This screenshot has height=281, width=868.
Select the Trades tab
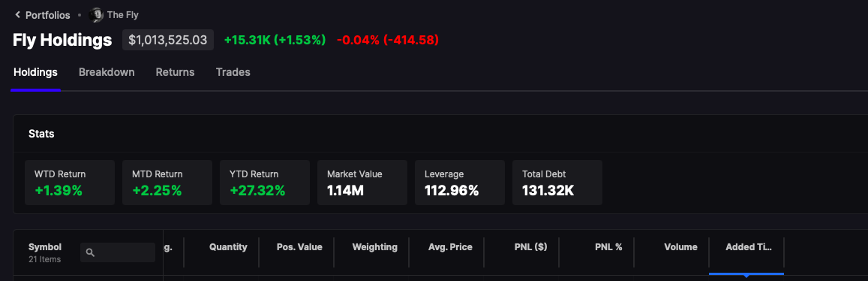(x=233, y=72)
